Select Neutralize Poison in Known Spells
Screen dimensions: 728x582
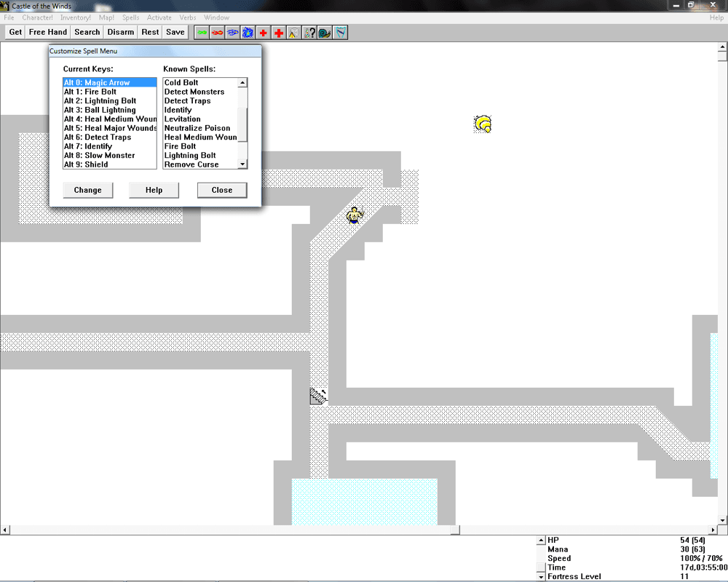201,128
